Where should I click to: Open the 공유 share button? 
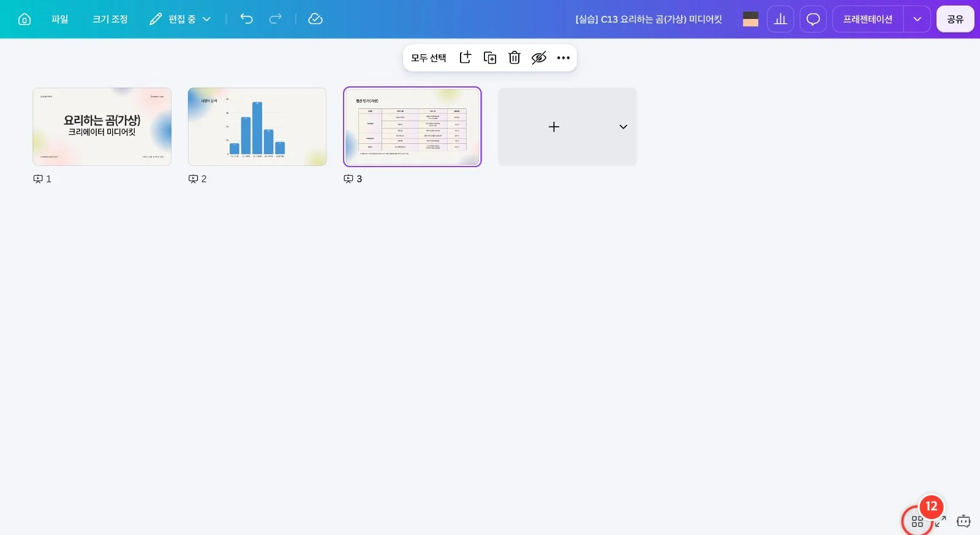pyautogui.click(x=956, y=19)
